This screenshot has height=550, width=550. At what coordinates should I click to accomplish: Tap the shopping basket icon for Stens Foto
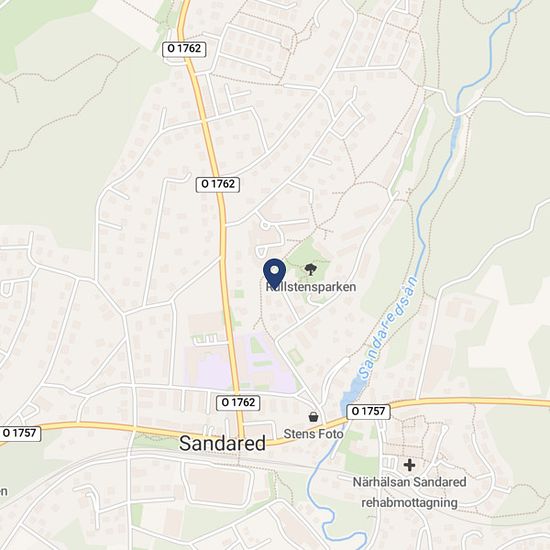314,417
